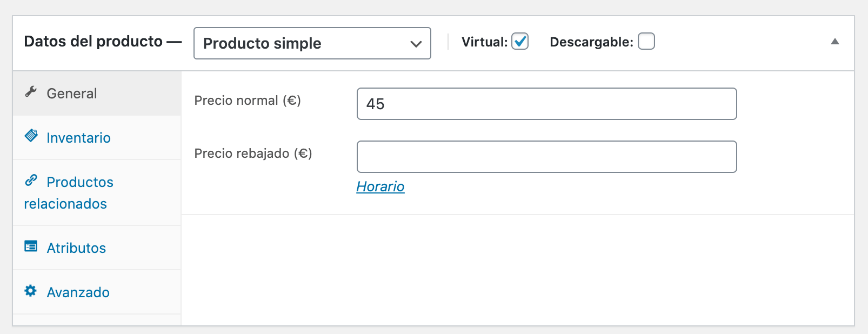Uncheck the Virtual checkbox
Image resolution: width=868 pixels, height=334 pixels.
point(520,41)
